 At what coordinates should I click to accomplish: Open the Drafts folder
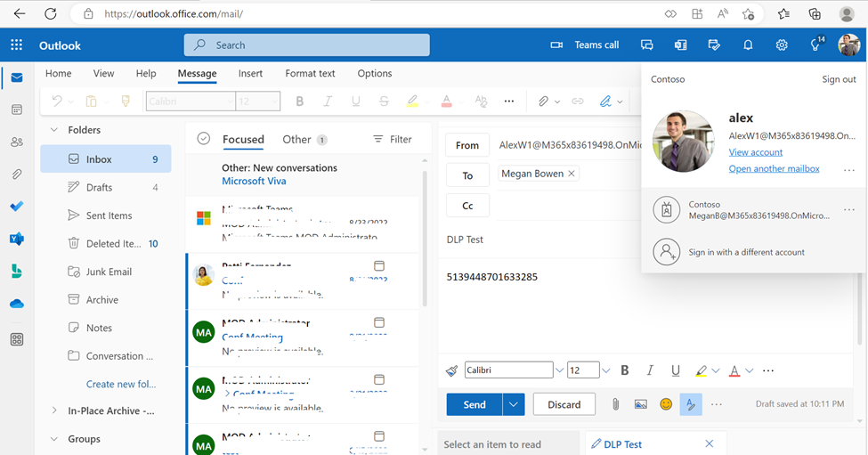click(106, 187)
